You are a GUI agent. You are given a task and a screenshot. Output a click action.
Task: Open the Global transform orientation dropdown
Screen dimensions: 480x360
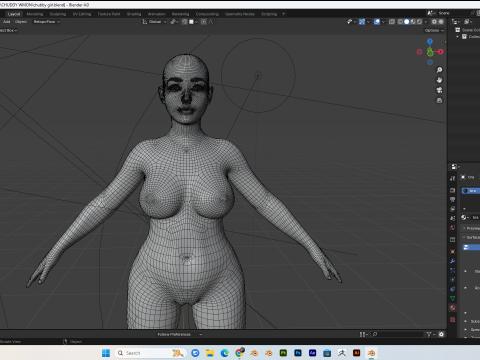click(x=154, y=22)
